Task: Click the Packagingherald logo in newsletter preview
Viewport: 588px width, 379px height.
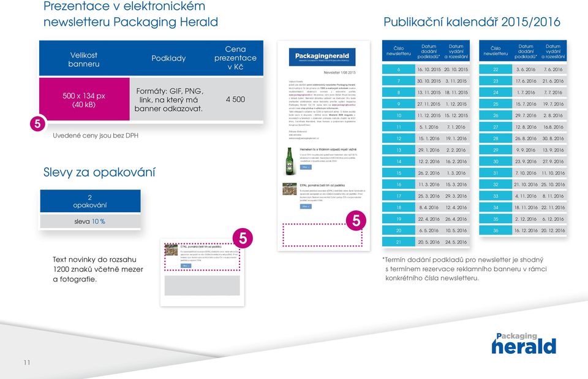Action: pyautogui.click(x=322, y=56)
